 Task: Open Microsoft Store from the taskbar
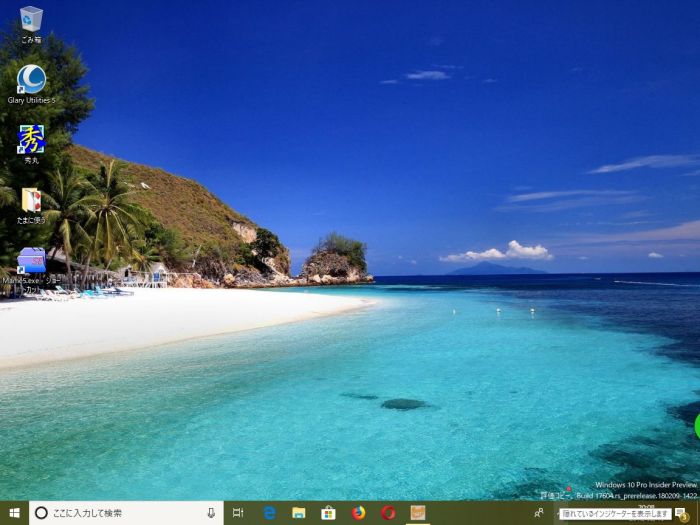[x=328, y=513]
